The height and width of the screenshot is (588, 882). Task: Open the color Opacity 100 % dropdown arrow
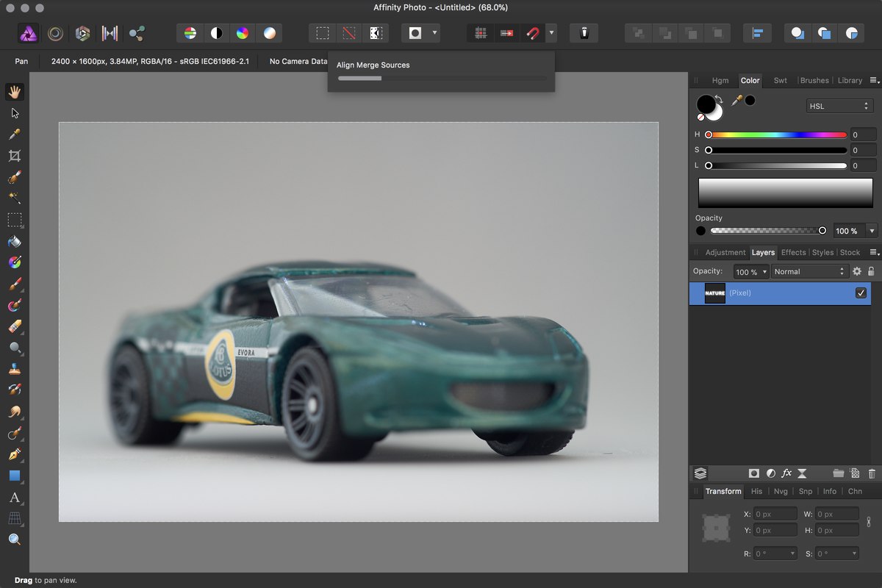[x=872, y=231]
